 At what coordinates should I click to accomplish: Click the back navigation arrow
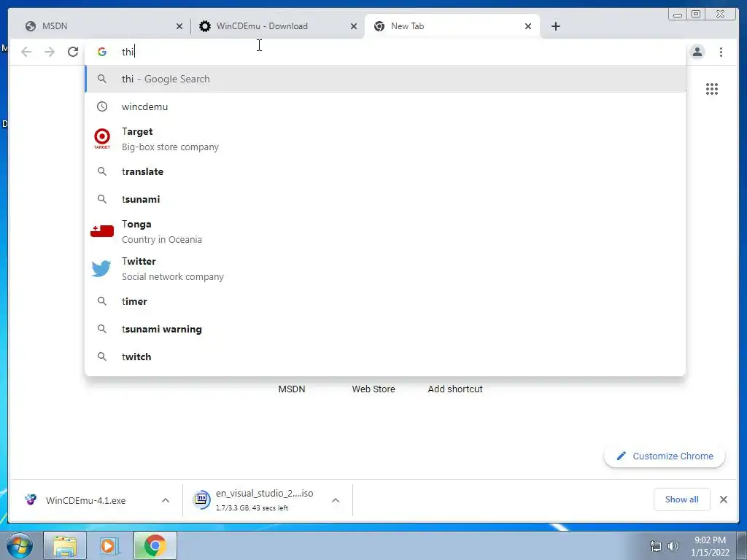[26, 52]
